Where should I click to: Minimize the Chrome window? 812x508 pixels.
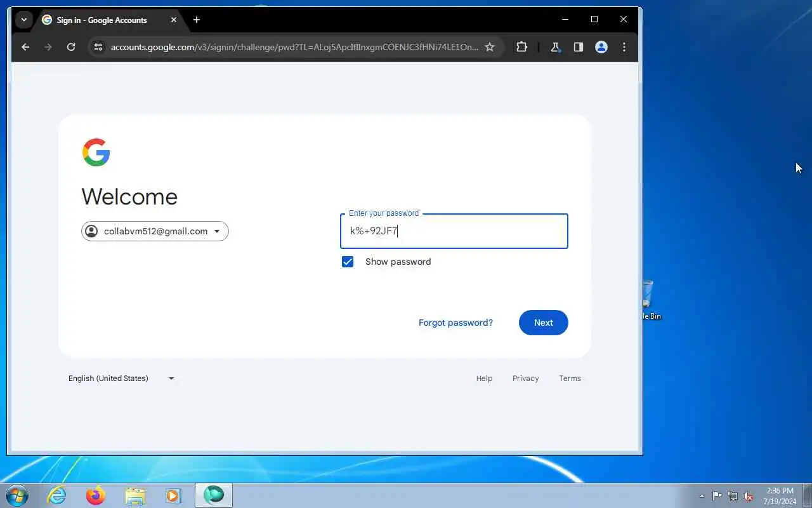pyautogui.click(x=565, y=20)
